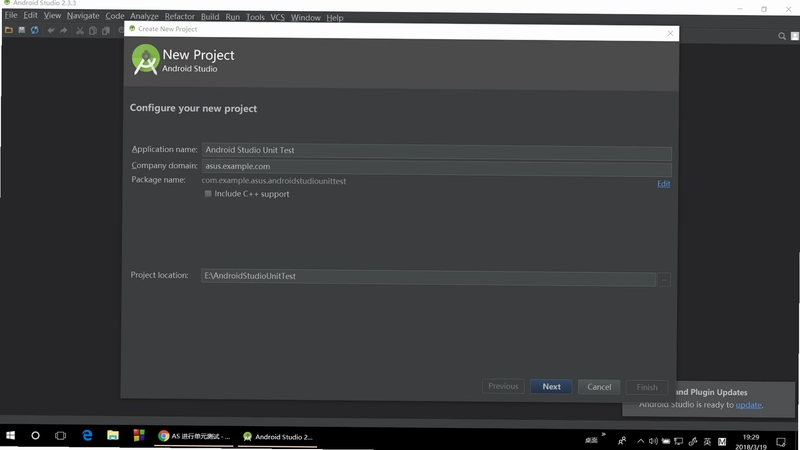Open the Navigate menu
This screenshot has width=800, height=450.
[x=83, y=16]
